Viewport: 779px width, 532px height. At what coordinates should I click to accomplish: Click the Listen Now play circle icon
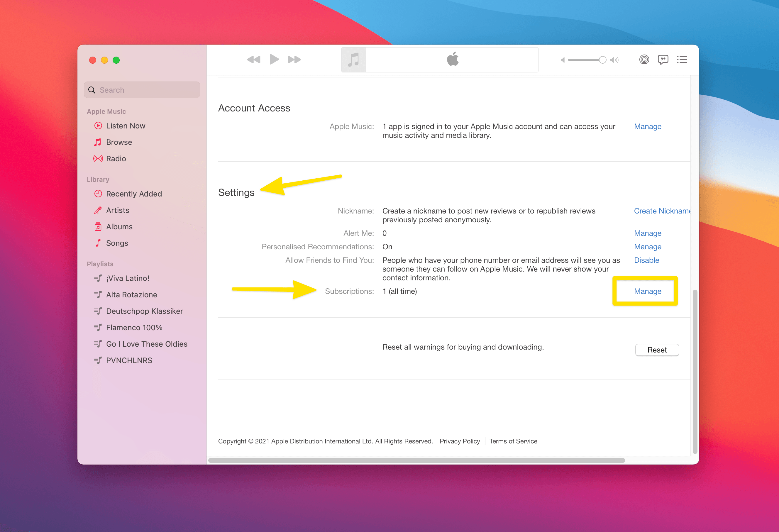pyautogui.click(x=98, y=126)
